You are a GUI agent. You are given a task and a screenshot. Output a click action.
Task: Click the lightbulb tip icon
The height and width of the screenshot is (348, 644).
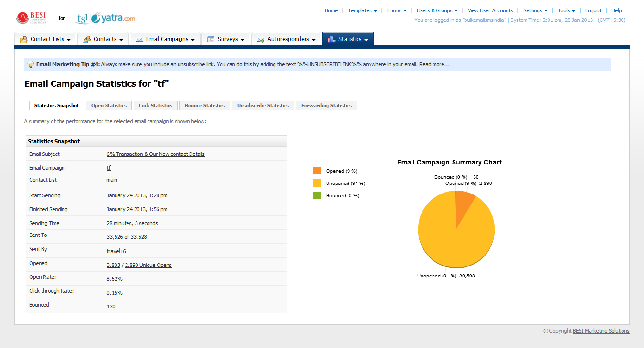pos(31,64)
